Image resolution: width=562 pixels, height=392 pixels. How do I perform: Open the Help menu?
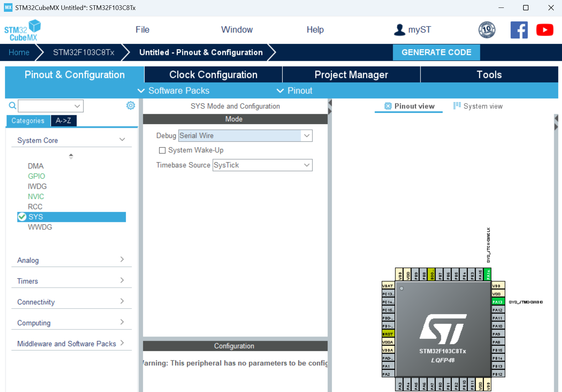[x=315, y=30]
